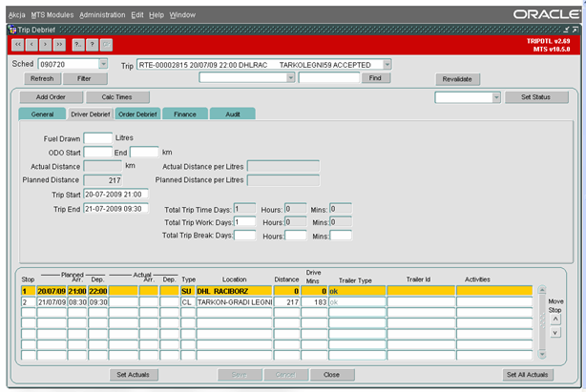Open the search criteria dropdown beside Find

pos(290,77)
